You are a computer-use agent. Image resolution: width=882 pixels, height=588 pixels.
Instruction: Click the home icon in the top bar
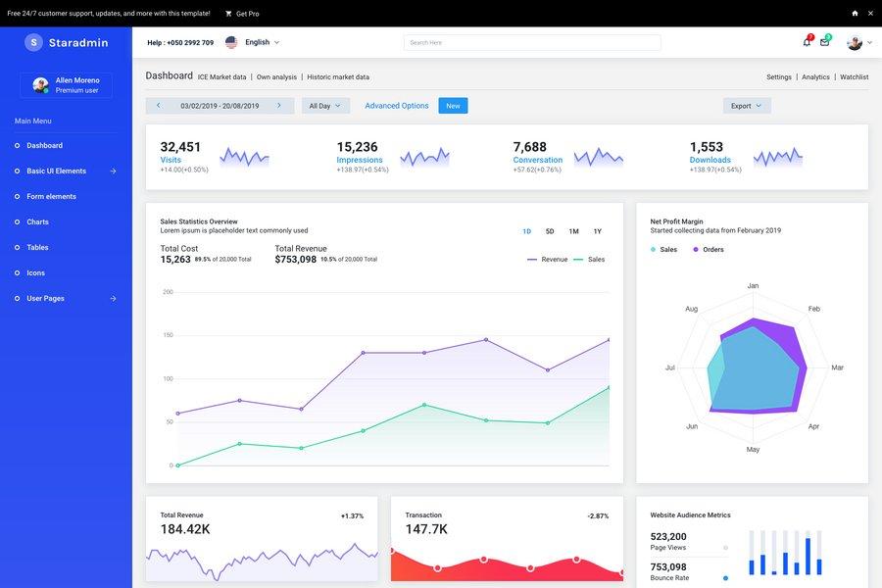click(852, 11)
